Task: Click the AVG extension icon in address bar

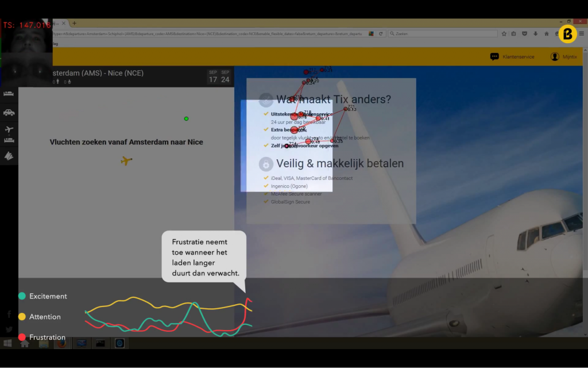Action: [x=371, y=34]
